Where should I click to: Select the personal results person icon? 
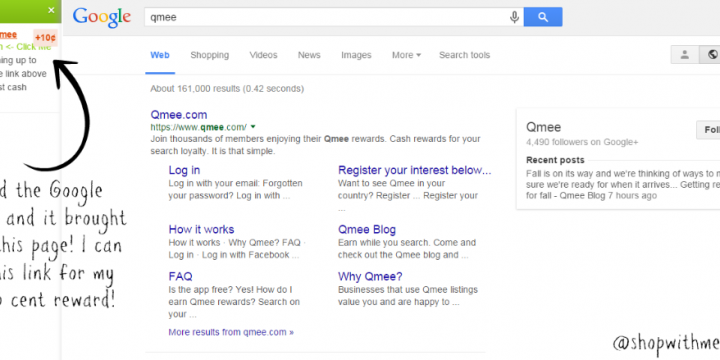point(685,55)
